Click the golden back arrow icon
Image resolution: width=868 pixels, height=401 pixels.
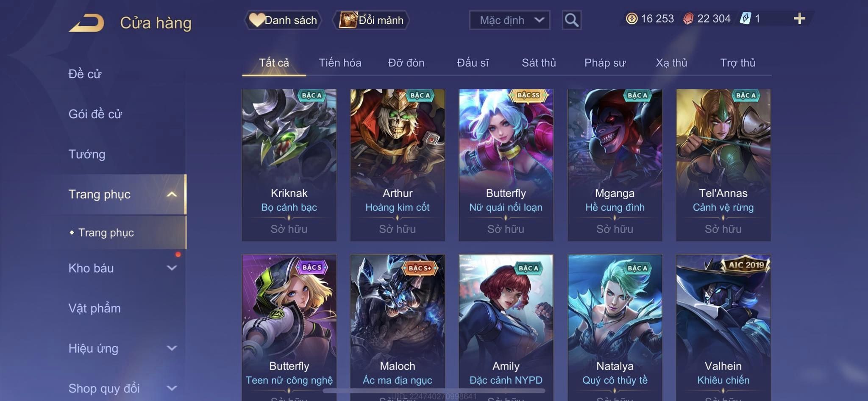coord(87,22)
